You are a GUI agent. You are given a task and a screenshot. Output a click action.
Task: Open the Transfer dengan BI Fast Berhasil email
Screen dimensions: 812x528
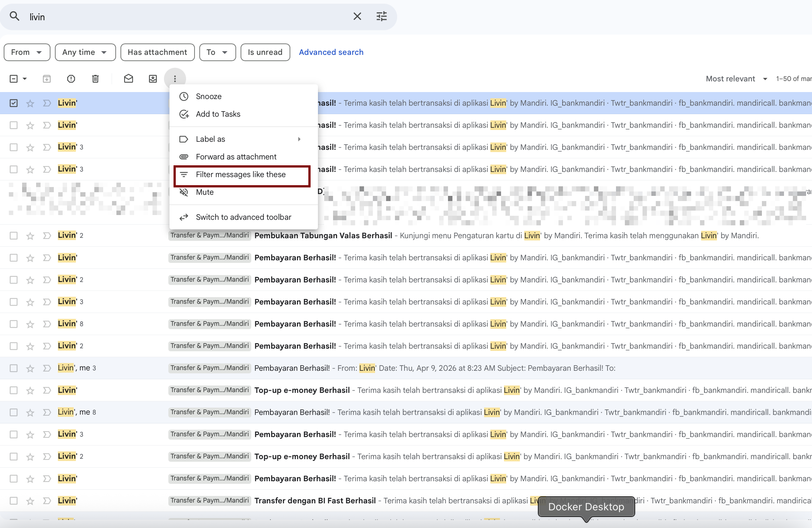pos(405,501)
